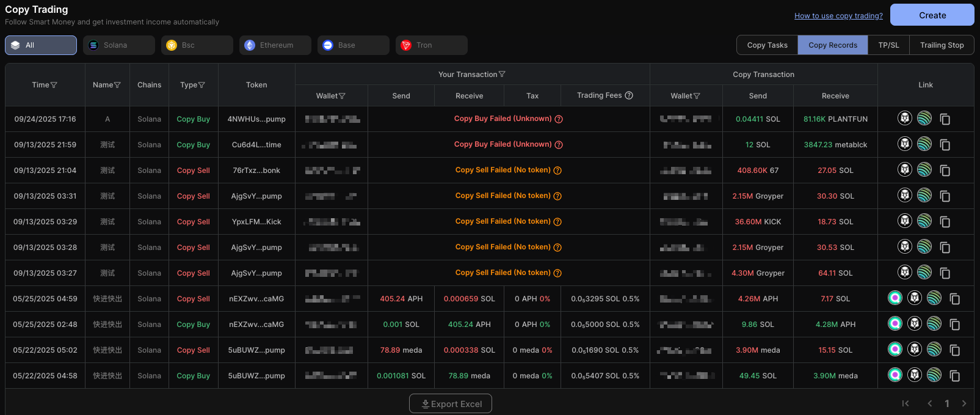The height and width of the screenshot is (415, 980).
Task: Open the Your Transaction filter
Action: pyautogui.click(x=502, y=74)
